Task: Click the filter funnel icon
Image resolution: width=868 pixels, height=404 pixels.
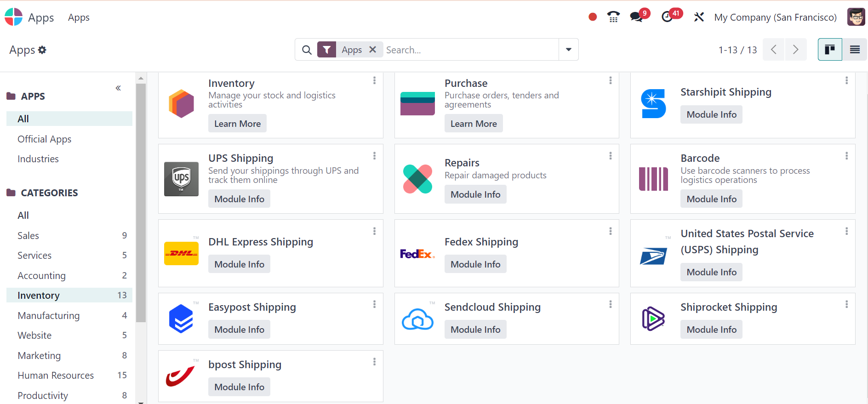Action: [326, 50]
